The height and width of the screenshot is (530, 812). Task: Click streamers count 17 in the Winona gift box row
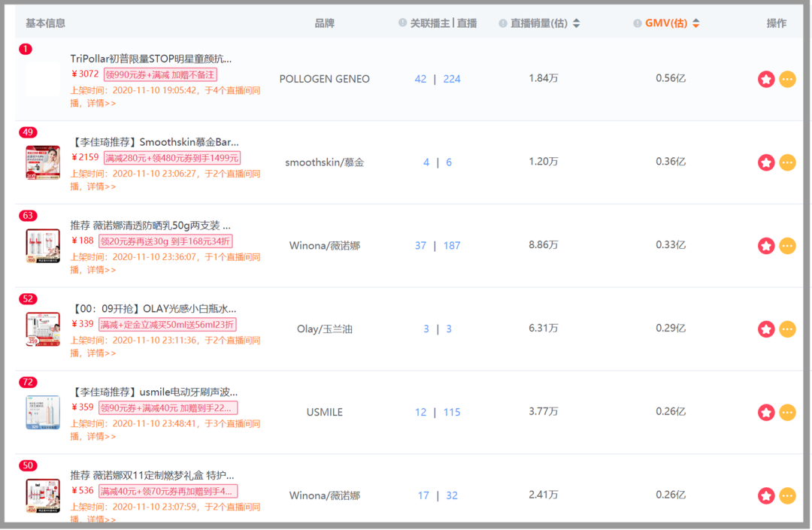(x=423, y=496)
